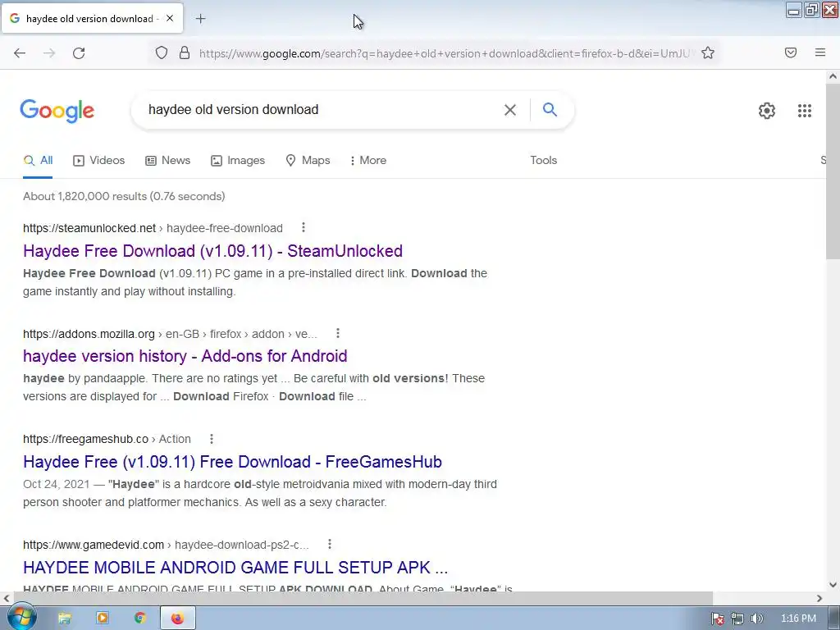Open the network tray icon
Screen dimensions: 840x630
(x=737, y=619)
